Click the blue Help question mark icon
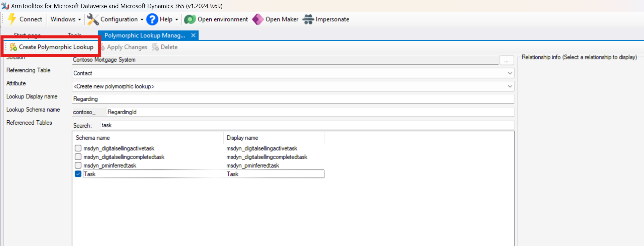644x246 pixels. coord(152,19)
